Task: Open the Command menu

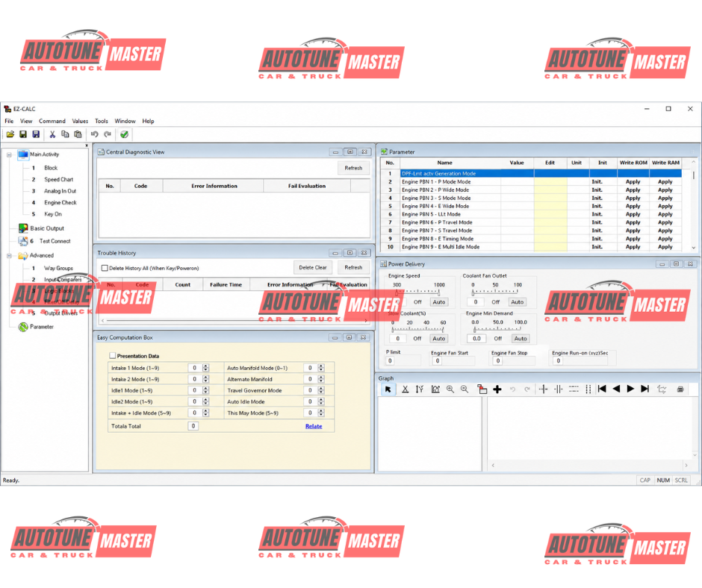Action: [x=52, y=121]
